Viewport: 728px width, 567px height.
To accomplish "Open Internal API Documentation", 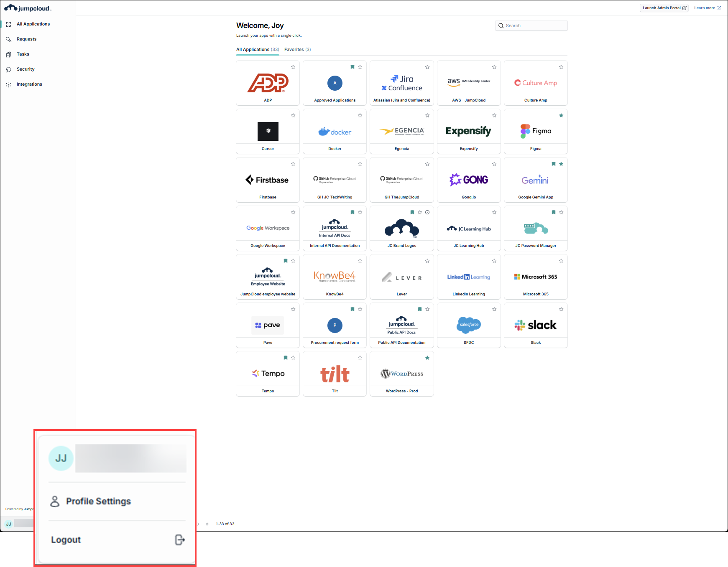I will [x=335, y=229].
